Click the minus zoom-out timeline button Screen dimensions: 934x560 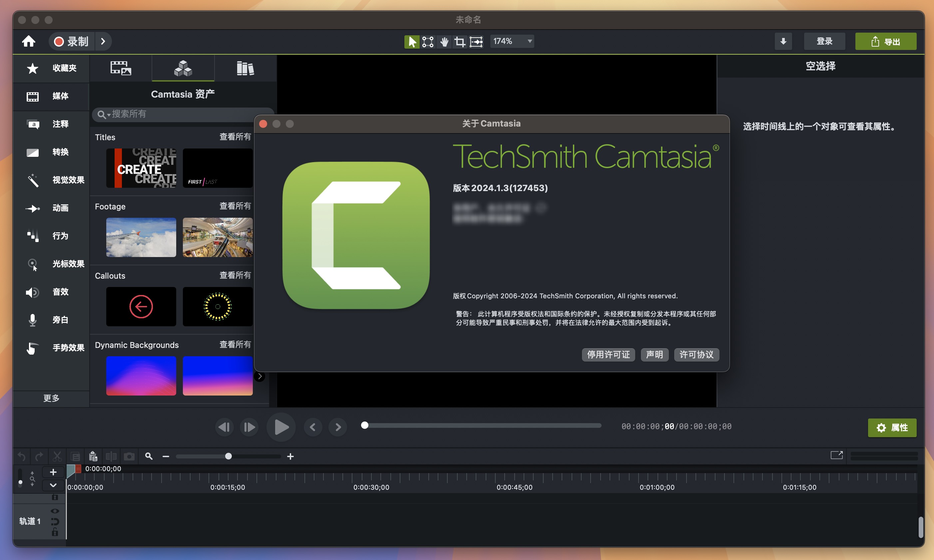coord(166,456)
